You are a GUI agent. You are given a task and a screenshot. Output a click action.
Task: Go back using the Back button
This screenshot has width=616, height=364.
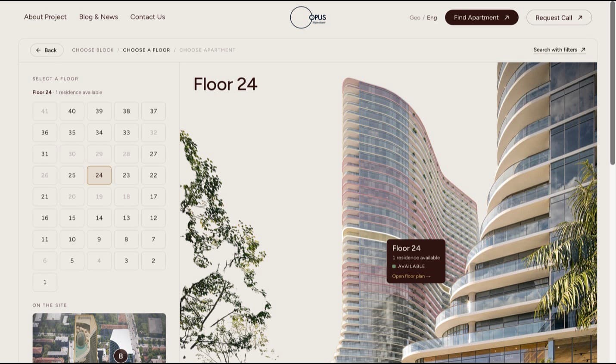pyautogui.click(x=47, y=50)
